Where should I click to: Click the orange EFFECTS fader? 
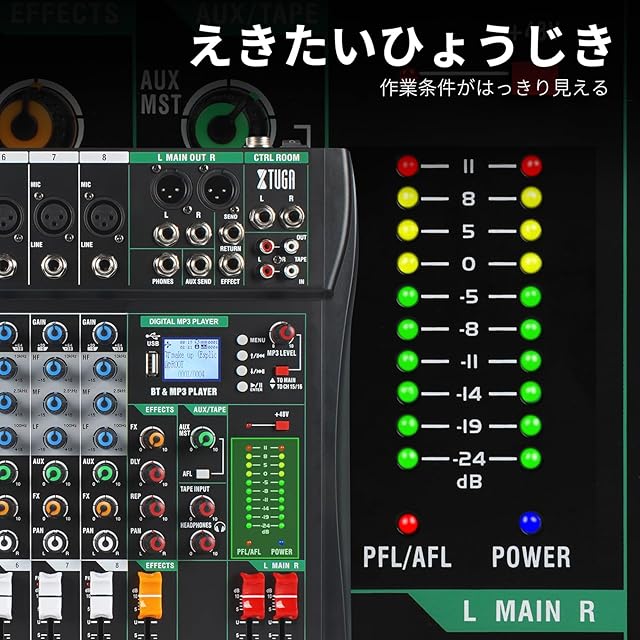(149, 596)
